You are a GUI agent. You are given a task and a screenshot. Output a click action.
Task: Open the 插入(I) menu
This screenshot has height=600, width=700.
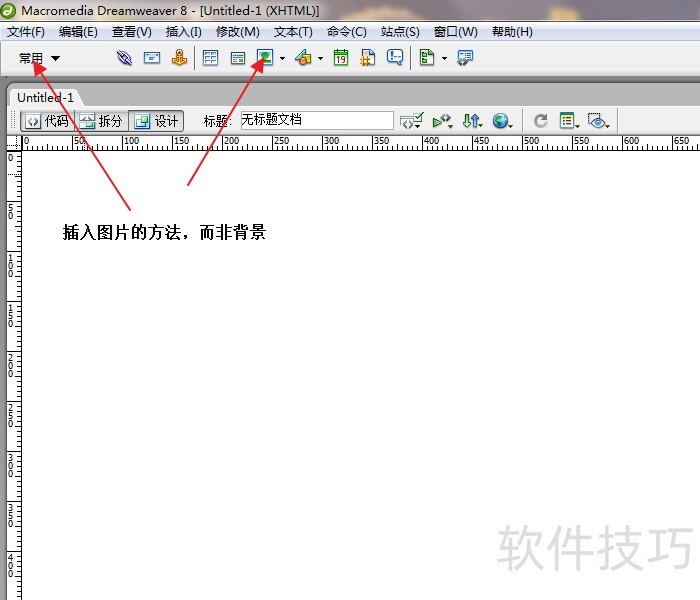[x=183, y=32]
